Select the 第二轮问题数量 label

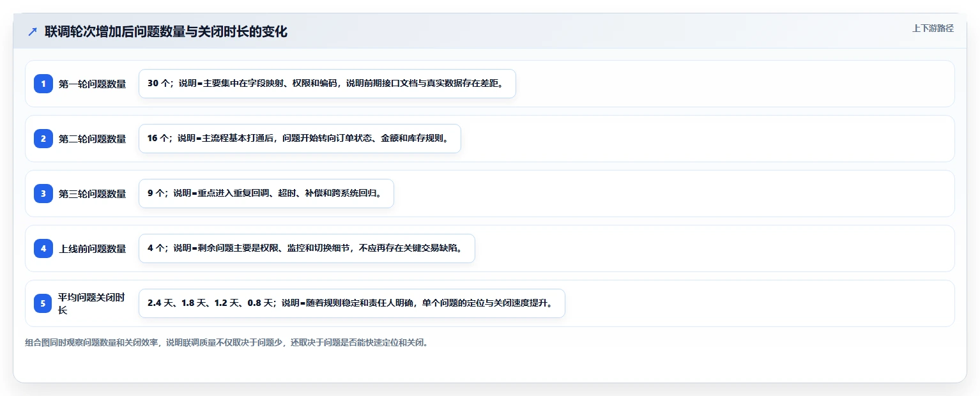coord(92,139)
